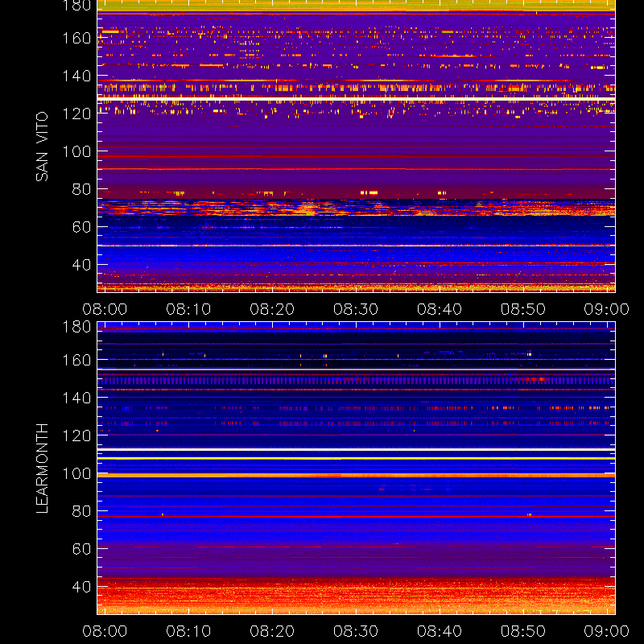Click 09:00 time label under SAN VITO plot
Image resolution: width=644 pixels, height=644 pixels.
(607, 309)
